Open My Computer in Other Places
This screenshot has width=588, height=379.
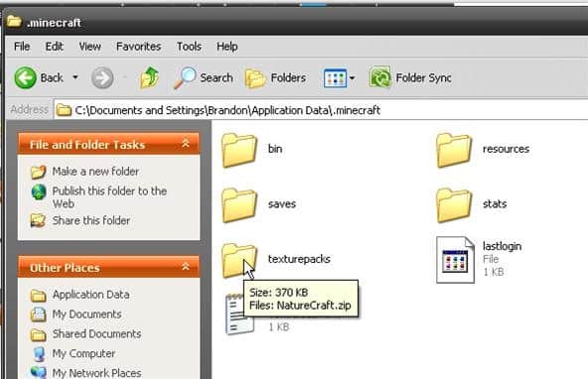click(x=83, y=353)
